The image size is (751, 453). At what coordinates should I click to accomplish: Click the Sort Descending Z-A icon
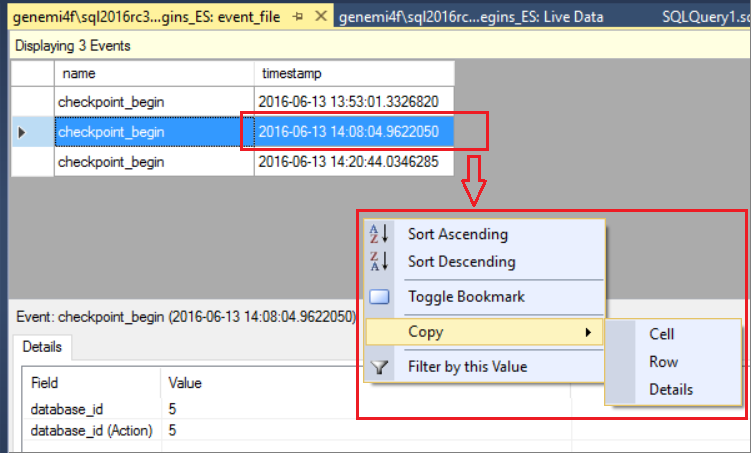[378, 261]
